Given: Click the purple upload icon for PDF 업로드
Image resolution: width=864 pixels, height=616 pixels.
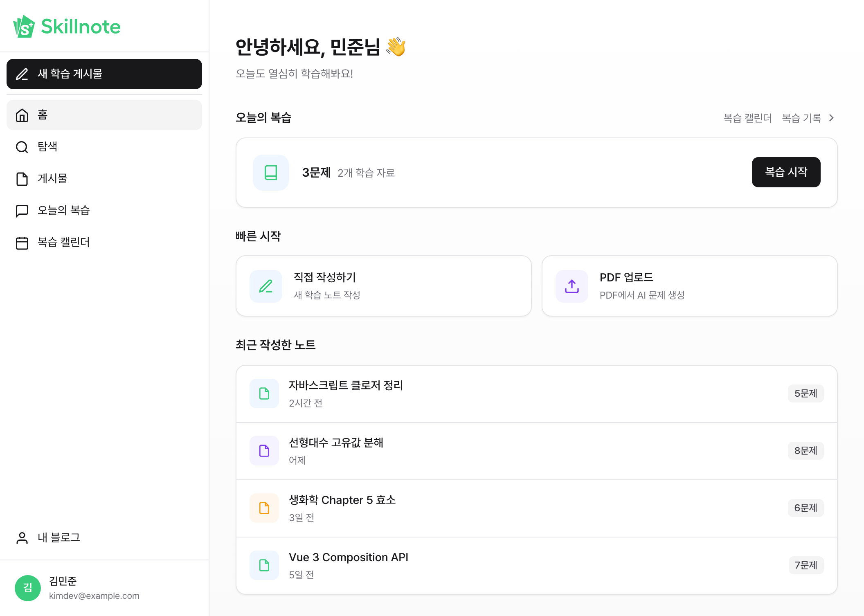Looking at the screenshot, I should tap(571, 286).
